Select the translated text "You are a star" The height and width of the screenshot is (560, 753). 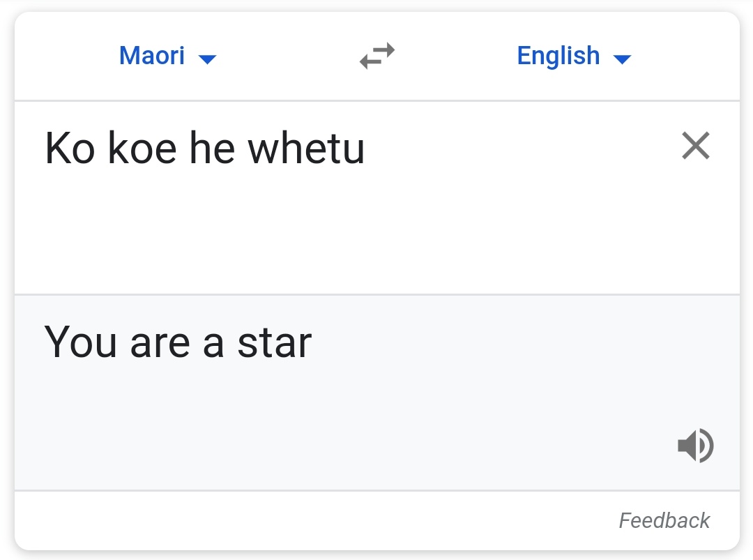tap(178, 342)
